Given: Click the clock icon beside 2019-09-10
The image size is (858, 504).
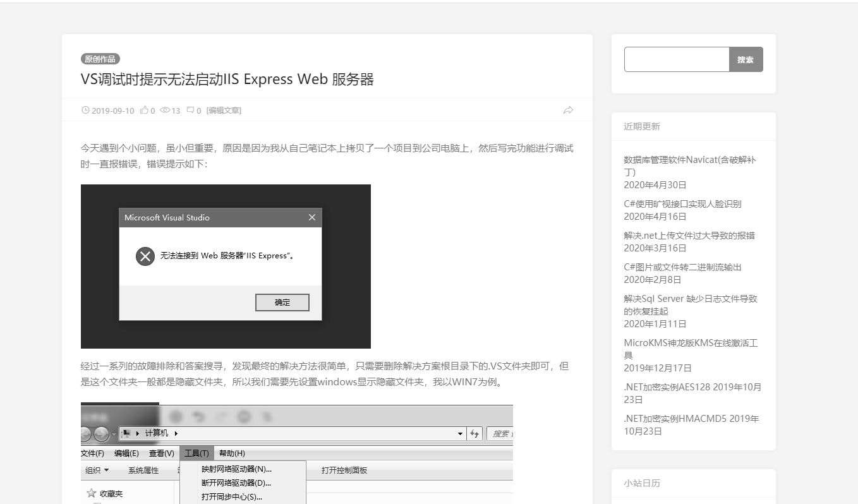Looking at the screenshot, I should pyautogui.click(x=85, y=111).
